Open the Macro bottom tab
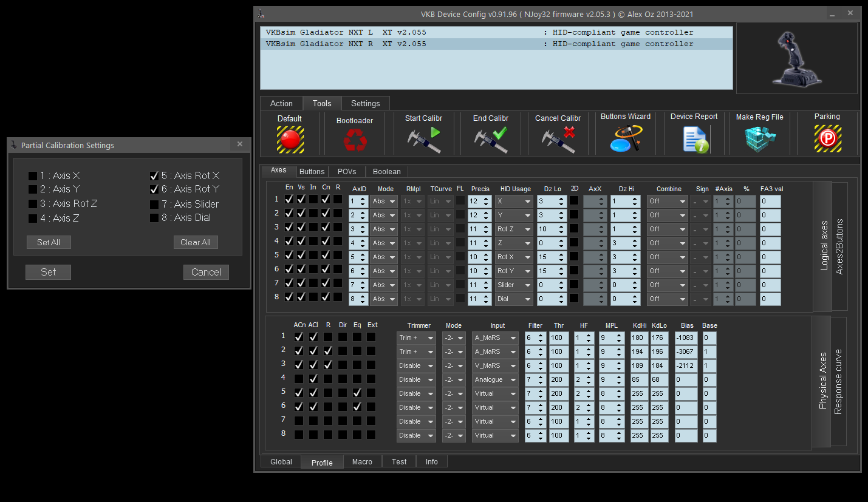868x502 pixels. [362, 462]
